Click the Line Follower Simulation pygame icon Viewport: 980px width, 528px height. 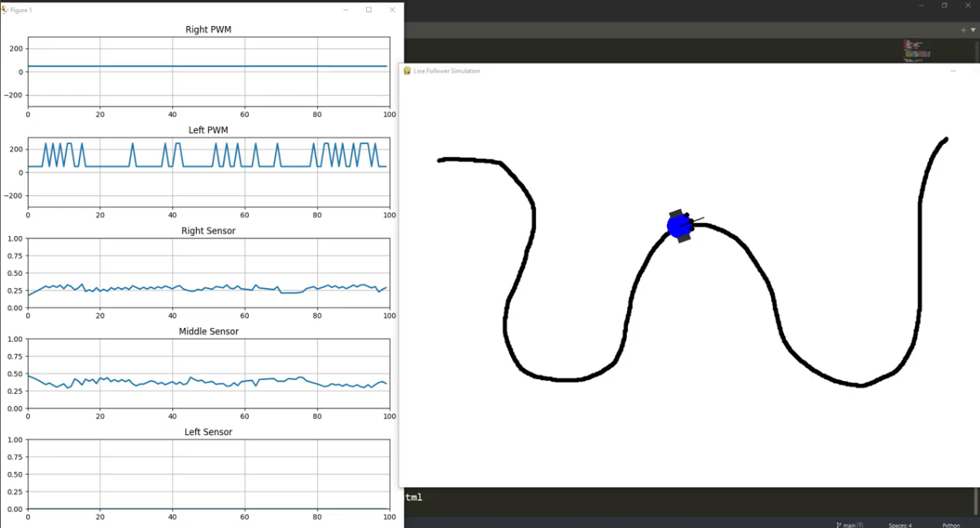point(407,71)
